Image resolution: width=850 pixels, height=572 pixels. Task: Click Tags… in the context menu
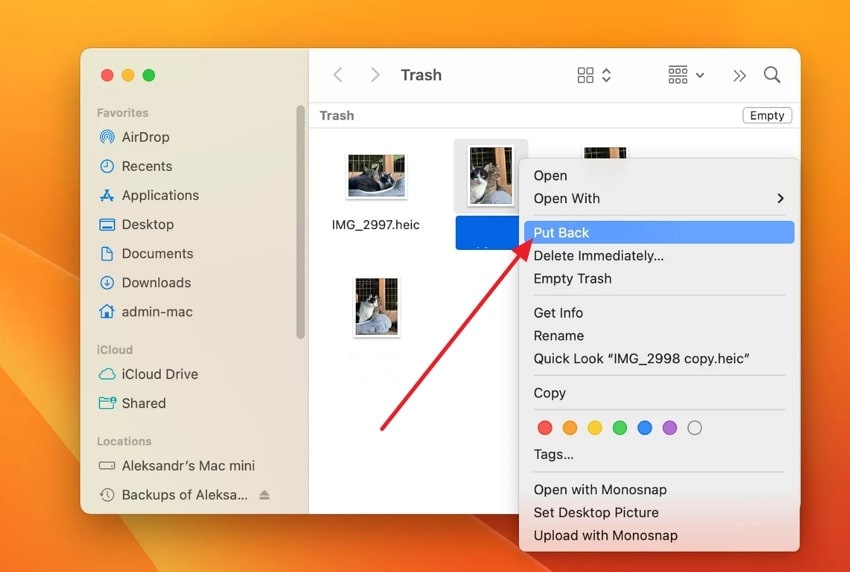553,454
